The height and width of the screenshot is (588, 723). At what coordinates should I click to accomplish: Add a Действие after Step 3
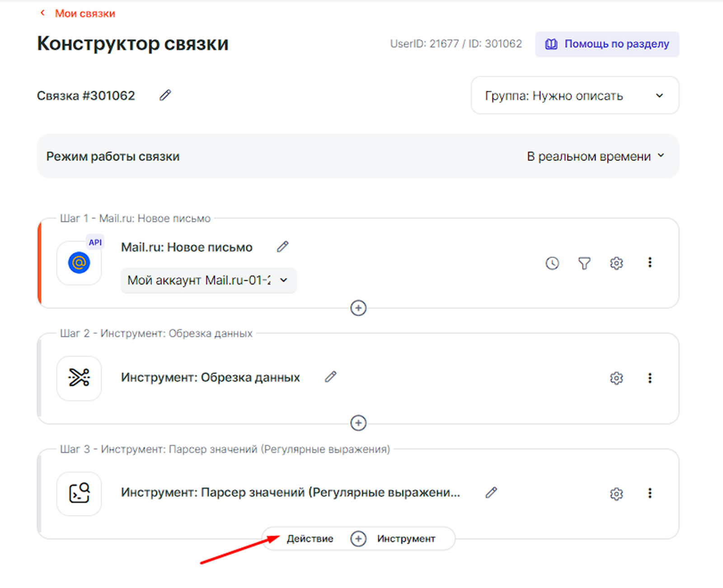pyautogui.click(x=310, y=539)
